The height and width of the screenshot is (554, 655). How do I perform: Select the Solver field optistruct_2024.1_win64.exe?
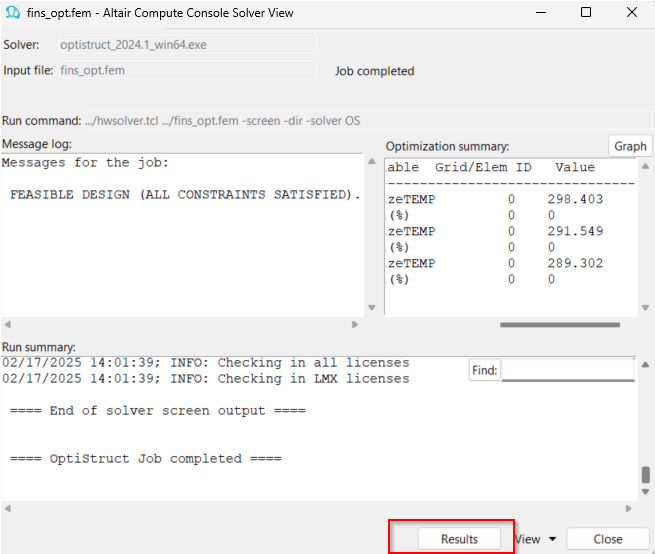tap(188, 45)
